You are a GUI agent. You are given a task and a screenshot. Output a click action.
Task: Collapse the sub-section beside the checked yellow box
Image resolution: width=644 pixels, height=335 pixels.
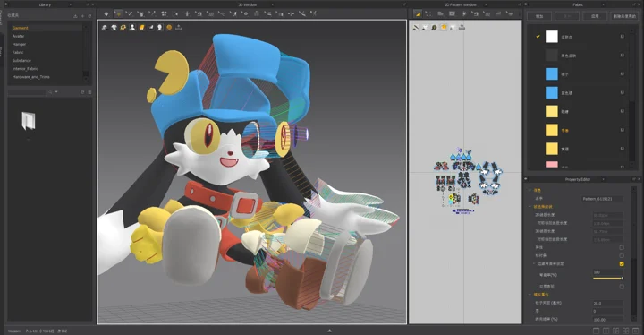[534, 264]
